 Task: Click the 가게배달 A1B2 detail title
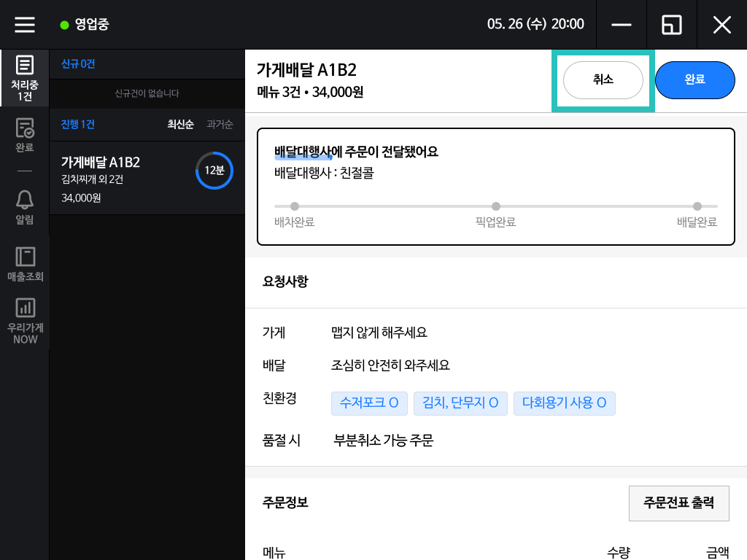pyautogui.click(x=307, y=70)
